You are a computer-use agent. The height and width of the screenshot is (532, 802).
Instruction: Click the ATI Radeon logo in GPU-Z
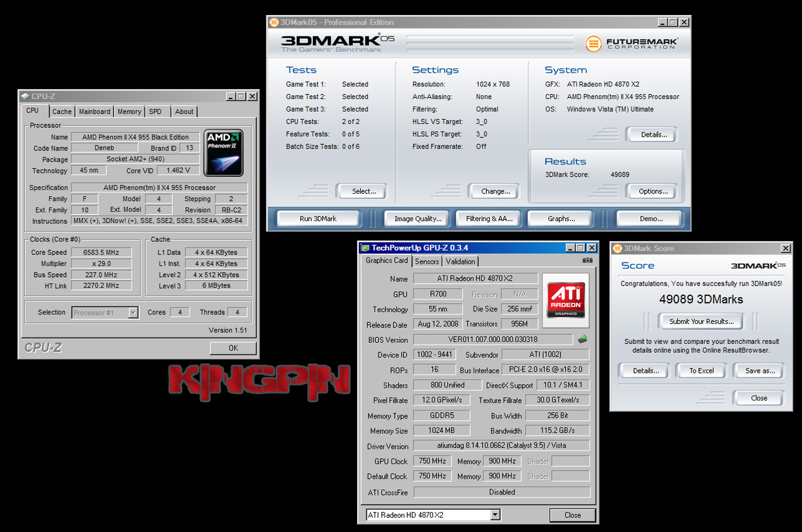[566, 300]
